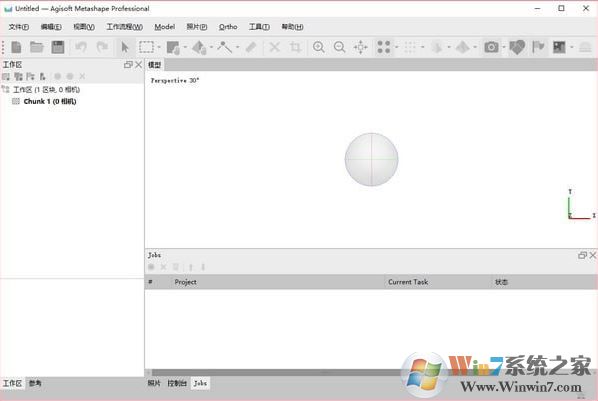Viewport: 598px width, 401px height.
Task: Click the eraser toolbar icon
Action: coord(251,47)
